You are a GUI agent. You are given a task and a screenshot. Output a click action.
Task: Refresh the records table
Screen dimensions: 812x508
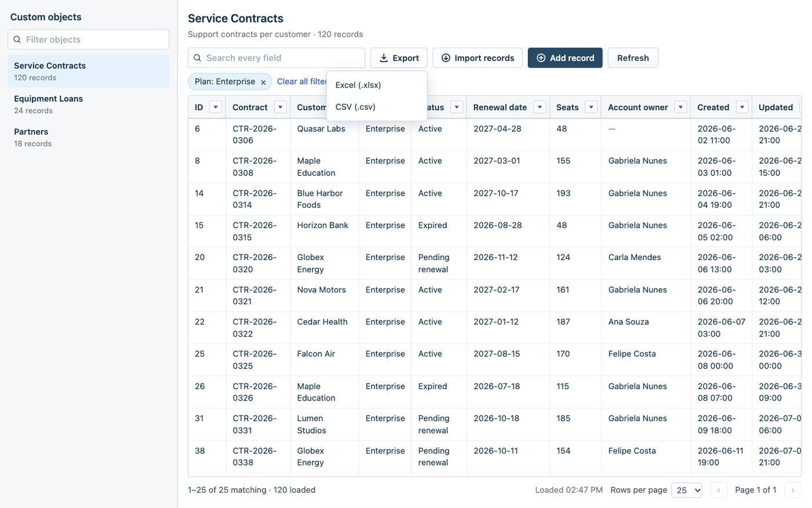point(633,58)
